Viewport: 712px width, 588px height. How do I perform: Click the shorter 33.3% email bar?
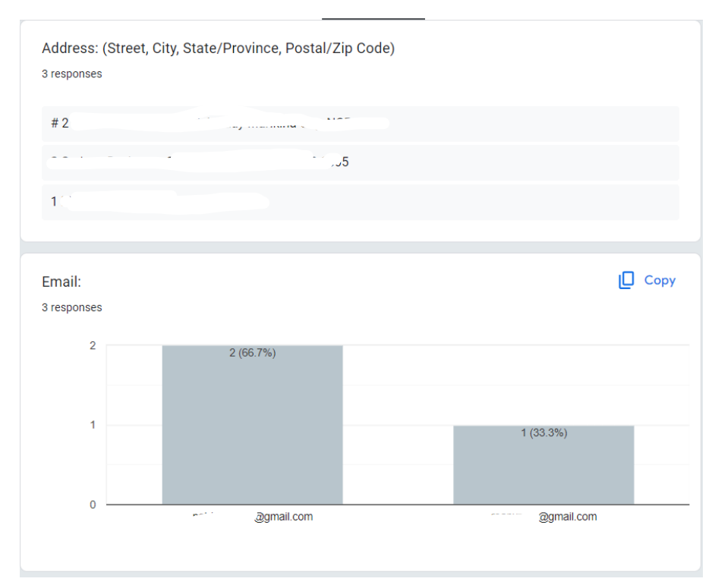pyautogui.click(x=543, y=470)
